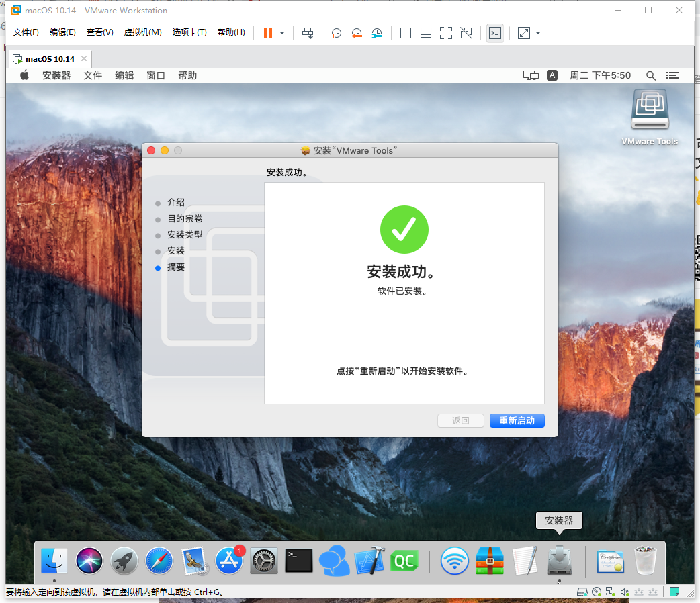The height and width of the screenshot is (603, 700).
Task: Open Xcode from the Dock
Action: (369, 561)
